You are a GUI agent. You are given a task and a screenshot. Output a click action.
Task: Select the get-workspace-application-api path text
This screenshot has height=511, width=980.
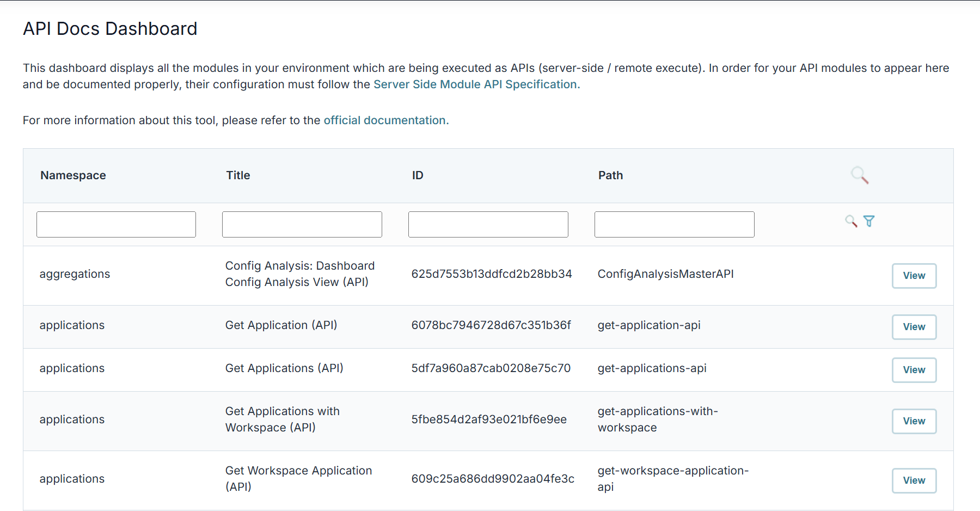[673, 479]
